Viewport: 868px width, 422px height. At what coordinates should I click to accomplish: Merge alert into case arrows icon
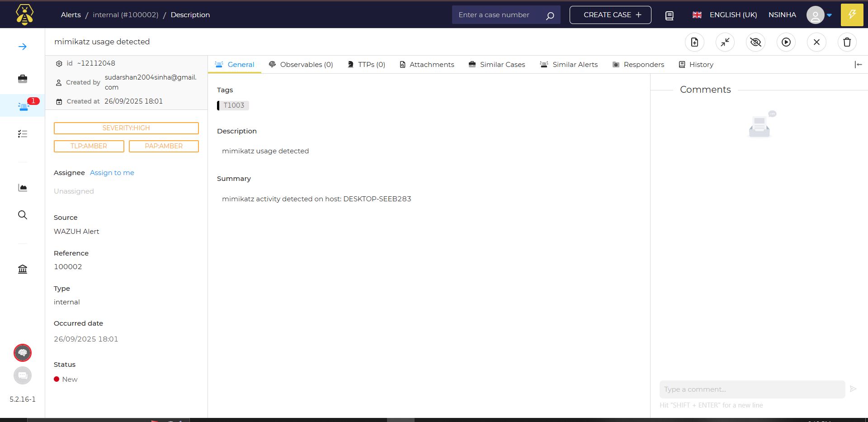pyautogui.click(x=725, y=42)
